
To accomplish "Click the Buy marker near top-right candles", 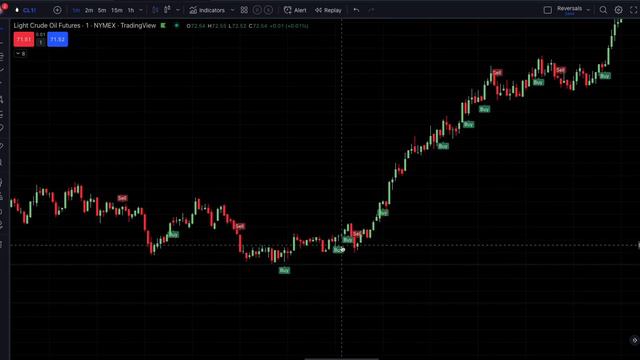I will coord(605,76).
